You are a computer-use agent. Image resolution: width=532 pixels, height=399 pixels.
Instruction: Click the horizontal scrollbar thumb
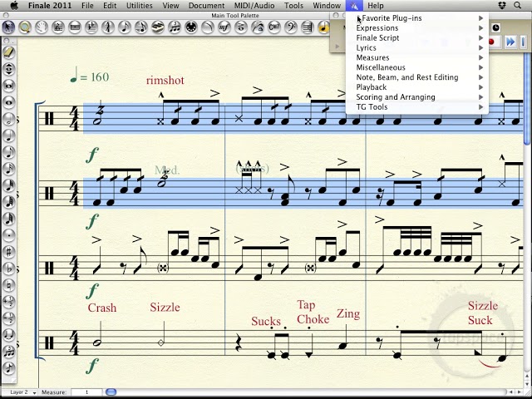pyautogui.click(x=111, y=392)
